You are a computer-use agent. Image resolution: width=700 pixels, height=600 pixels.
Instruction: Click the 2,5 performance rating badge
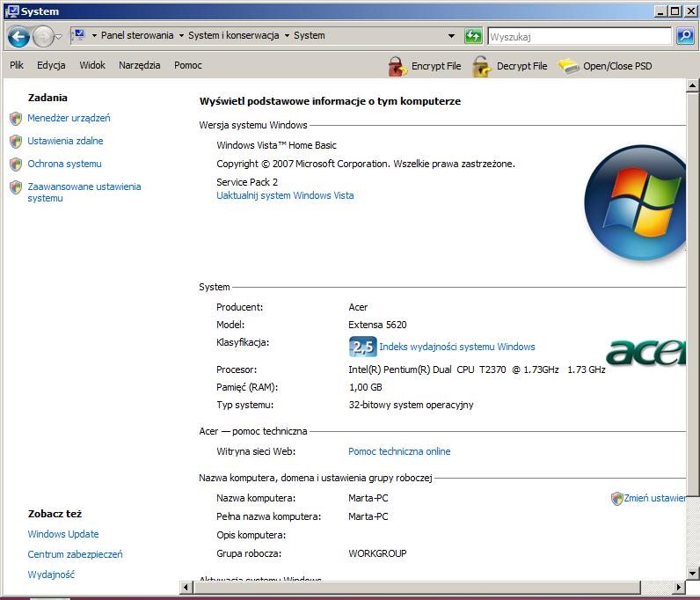coord(362,347)
